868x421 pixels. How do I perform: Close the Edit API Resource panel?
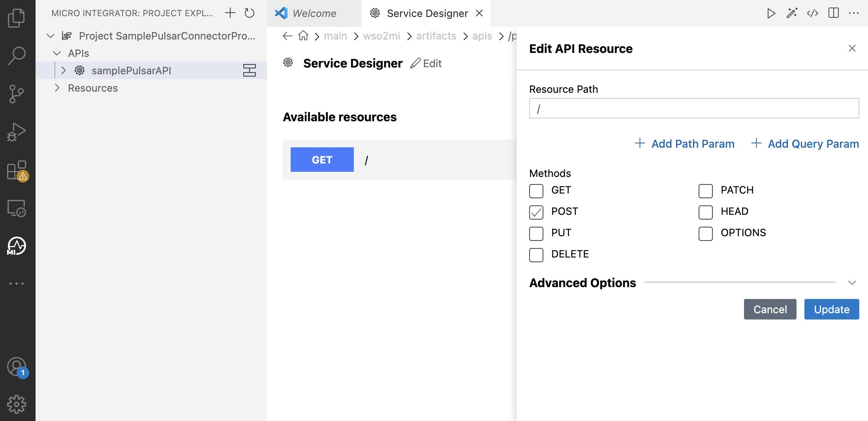point(852,48)
